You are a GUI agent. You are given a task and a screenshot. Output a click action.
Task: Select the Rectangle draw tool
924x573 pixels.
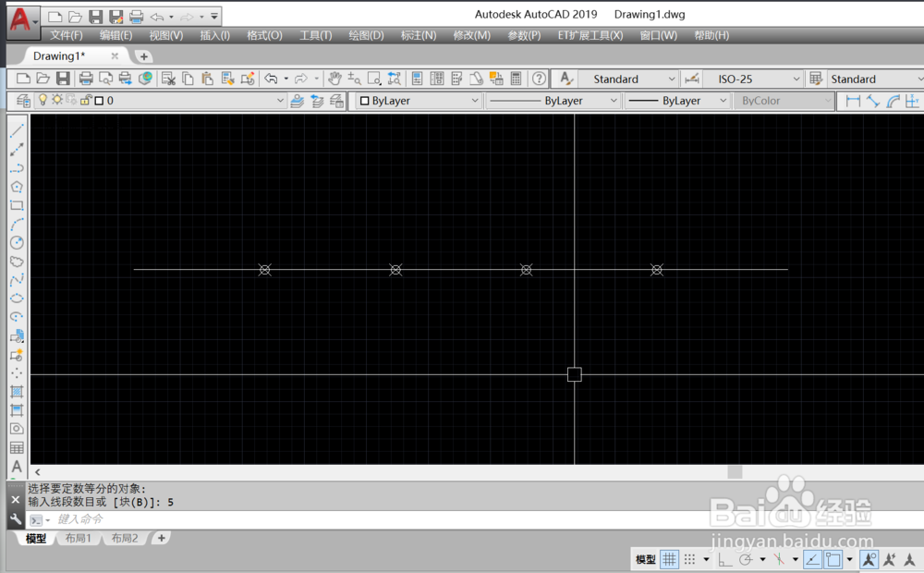click(17, 206)
